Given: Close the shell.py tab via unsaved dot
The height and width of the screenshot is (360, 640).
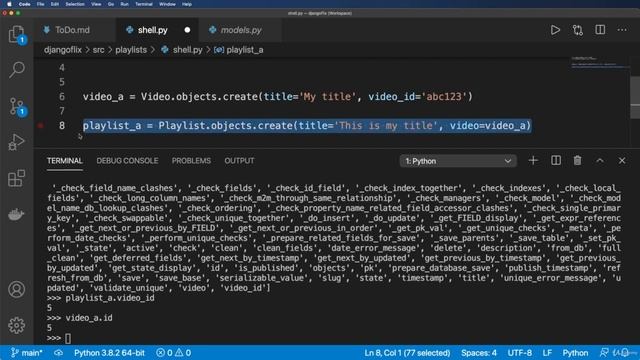Looking at the screenshot, I should coord(187,30).
